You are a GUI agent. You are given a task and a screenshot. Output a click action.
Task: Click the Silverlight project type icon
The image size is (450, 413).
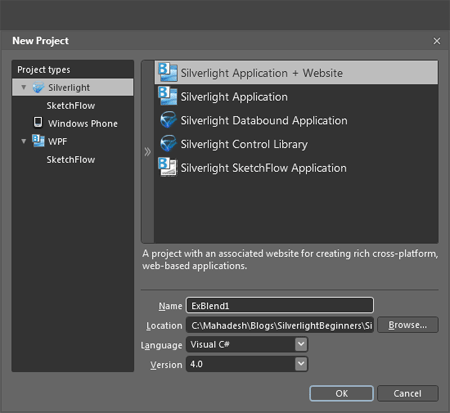tap(38, 88)
